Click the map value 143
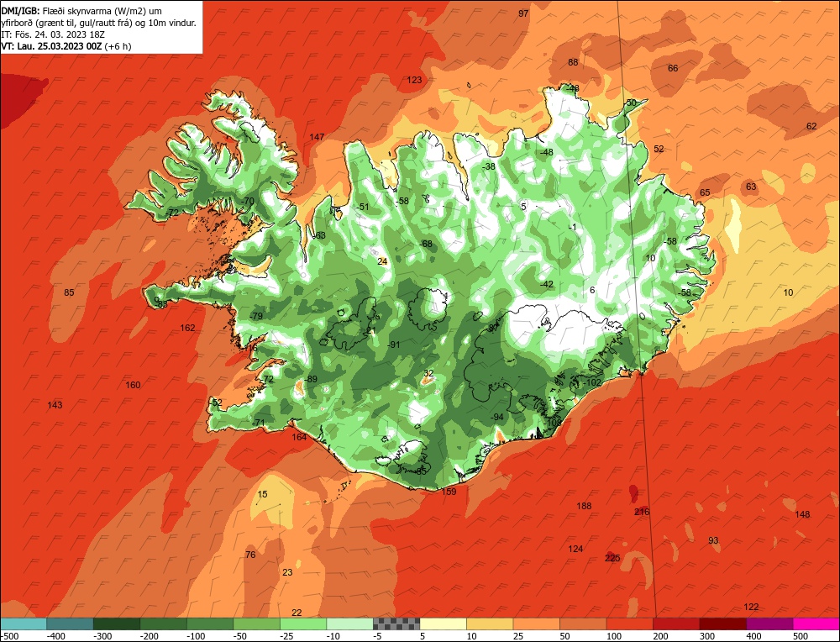This screenshot has height=642, width=840. [x=55, y=404]
